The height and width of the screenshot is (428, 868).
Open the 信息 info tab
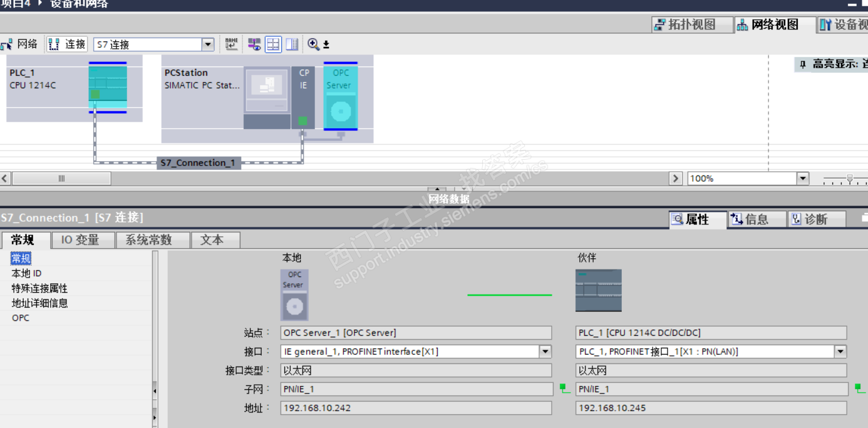tap(757, 219)
